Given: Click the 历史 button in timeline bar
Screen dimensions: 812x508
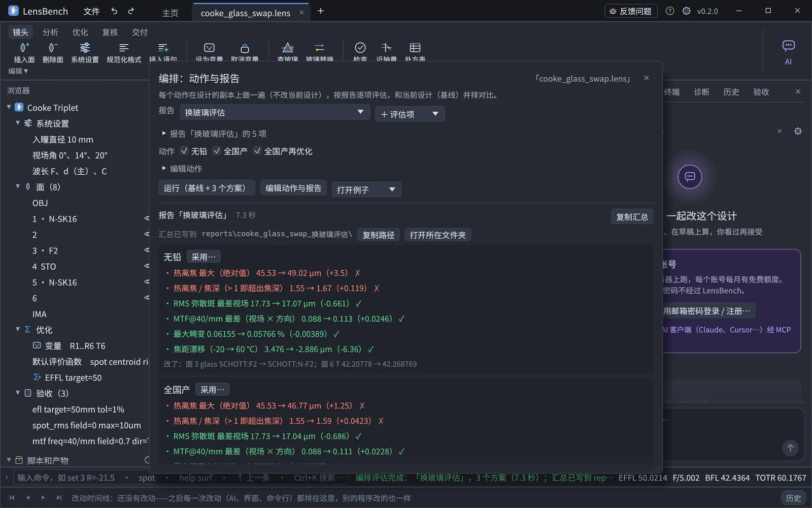Looking at the screenshot, I should [793, 498].
